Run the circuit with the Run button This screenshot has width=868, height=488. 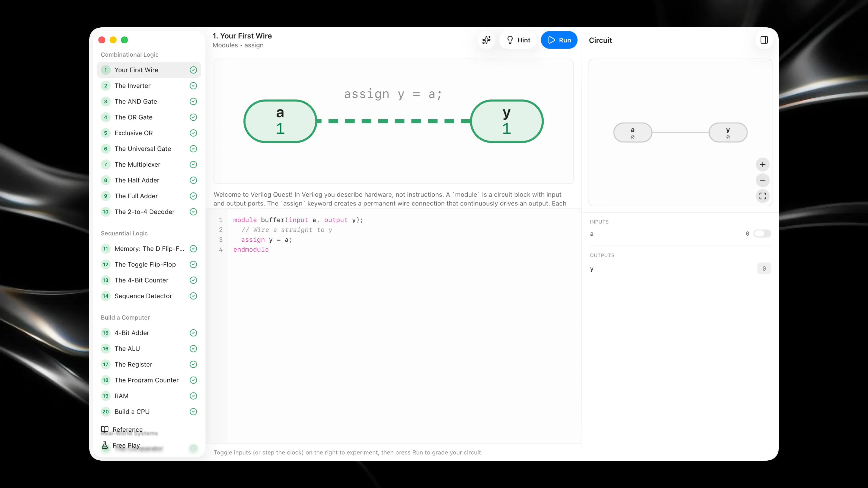pyautogui.click(x=559, y=40)
